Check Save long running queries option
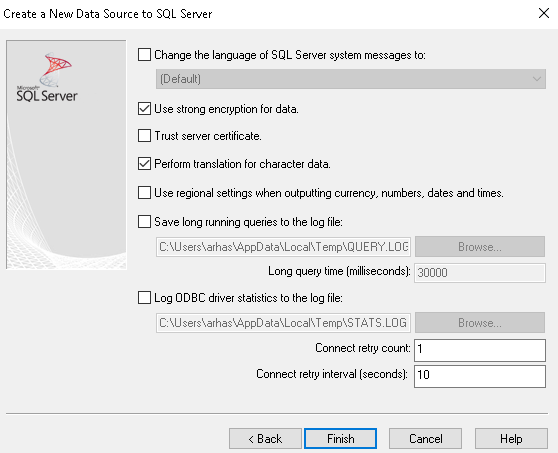This screenshot has width=558, height=453. point(144,222)
